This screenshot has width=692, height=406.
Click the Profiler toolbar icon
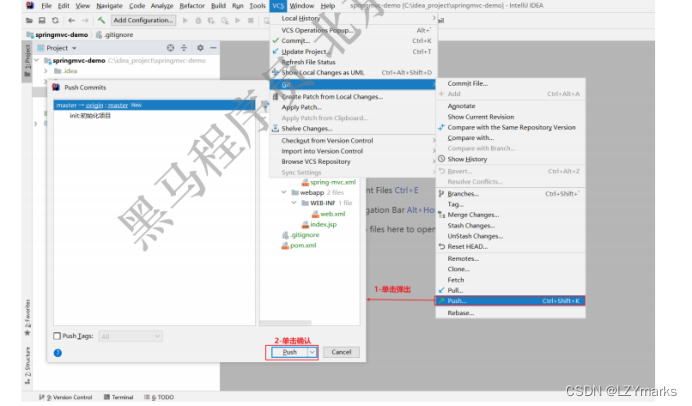pos(225,20)
